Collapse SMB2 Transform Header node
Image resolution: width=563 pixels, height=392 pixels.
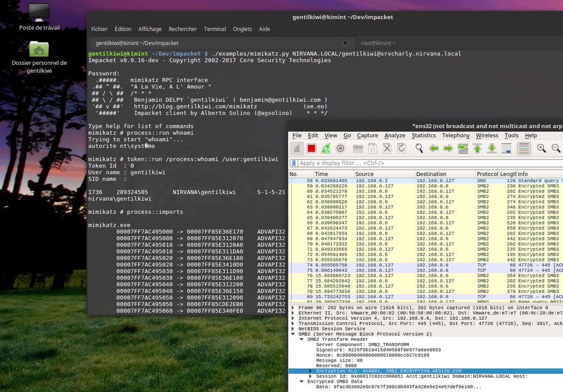[x=302, y=339]
